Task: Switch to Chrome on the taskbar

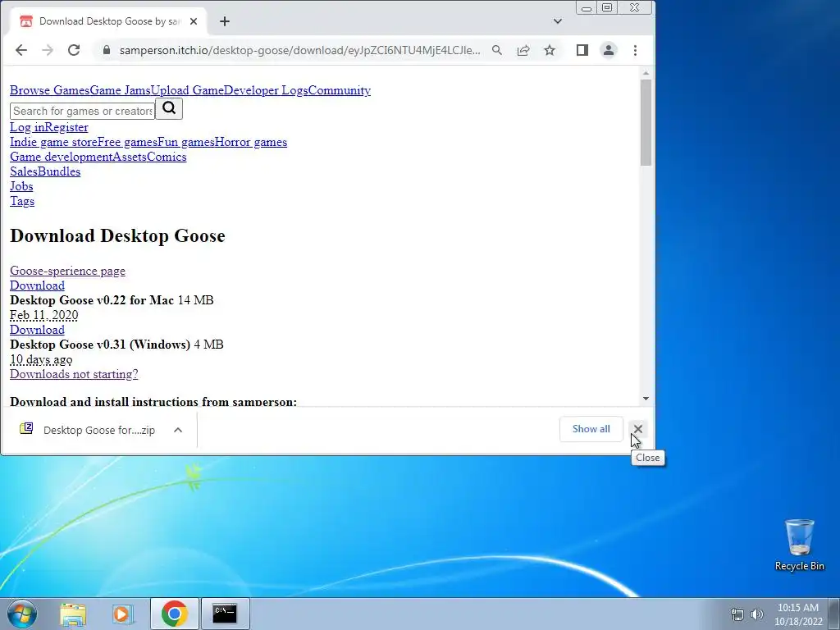Action: pos(174,614)
